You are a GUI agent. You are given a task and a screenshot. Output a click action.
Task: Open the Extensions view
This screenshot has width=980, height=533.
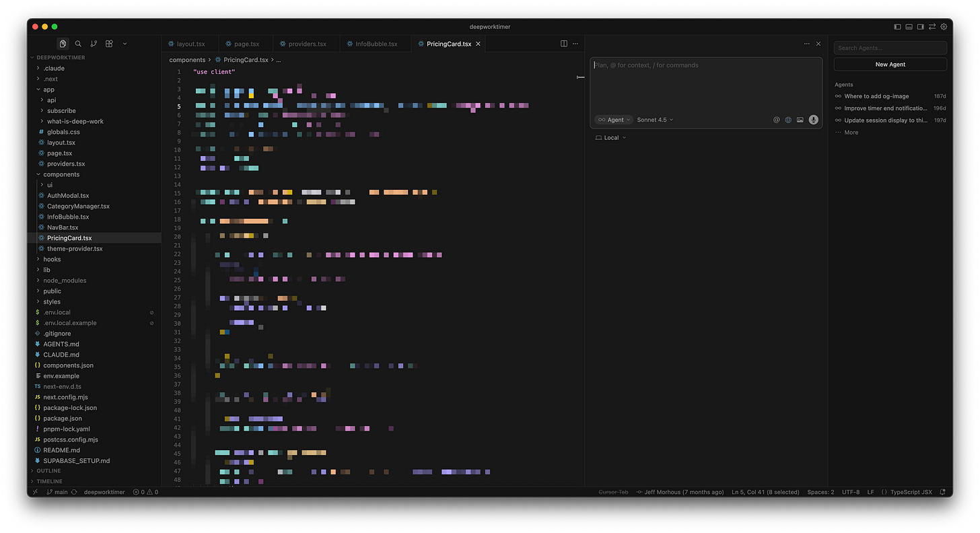(109, 43)
